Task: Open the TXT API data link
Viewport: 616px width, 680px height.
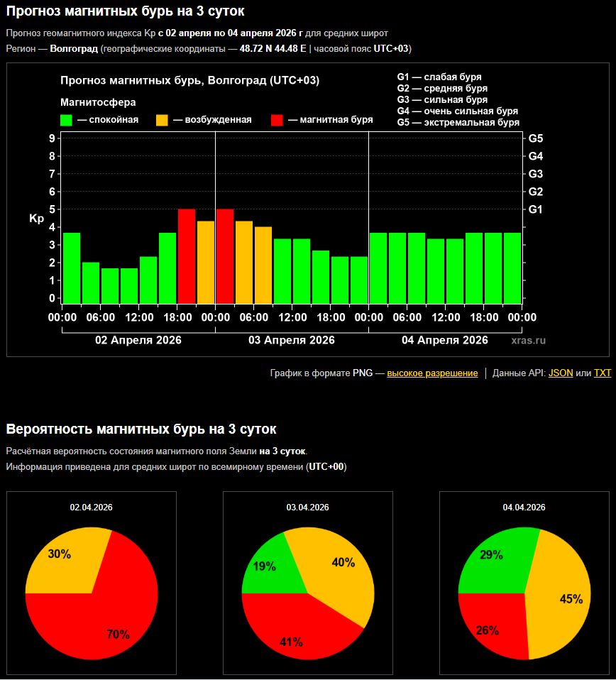Action: pyautogui.click(x=602, y=373)
